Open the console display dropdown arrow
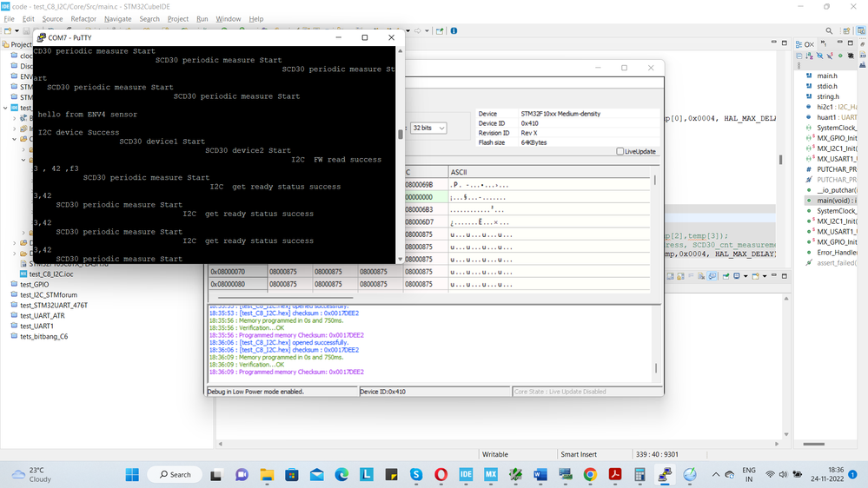The height and width of the screenshot is (488, 868). [745, 276]
